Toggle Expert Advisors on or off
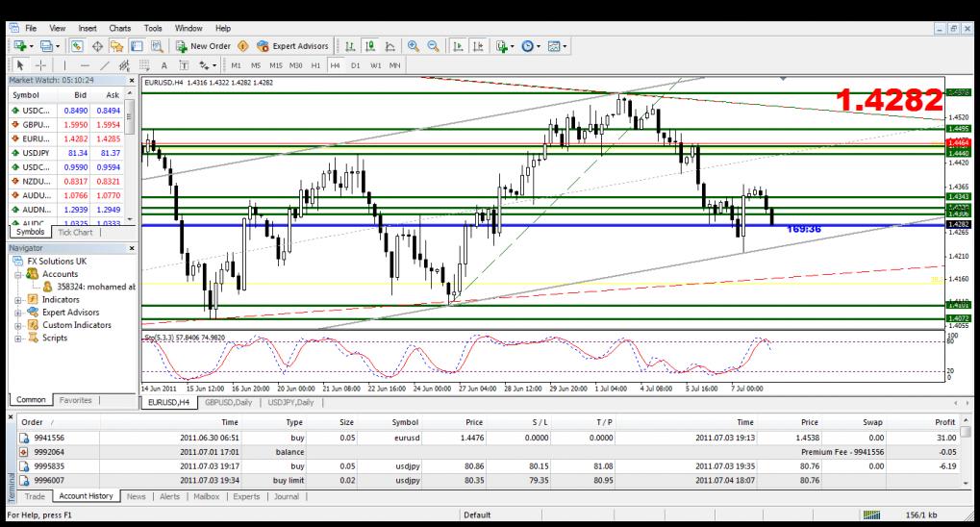 (292, 45)
